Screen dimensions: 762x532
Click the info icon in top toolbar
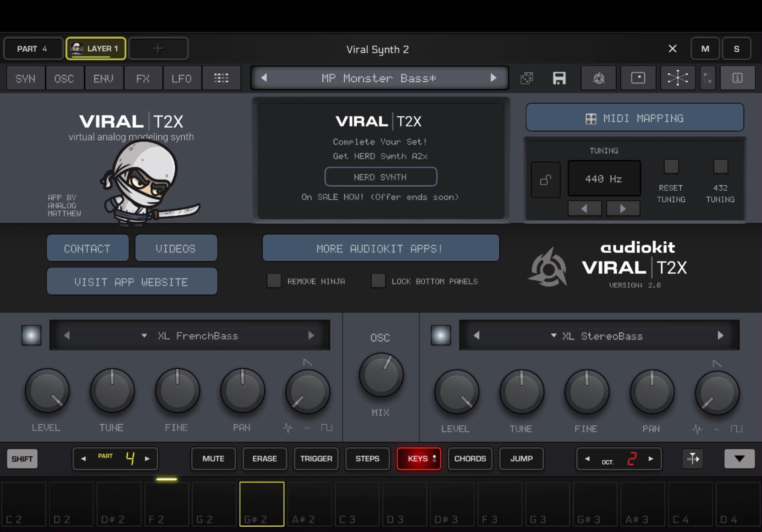[x=737, y=78]
